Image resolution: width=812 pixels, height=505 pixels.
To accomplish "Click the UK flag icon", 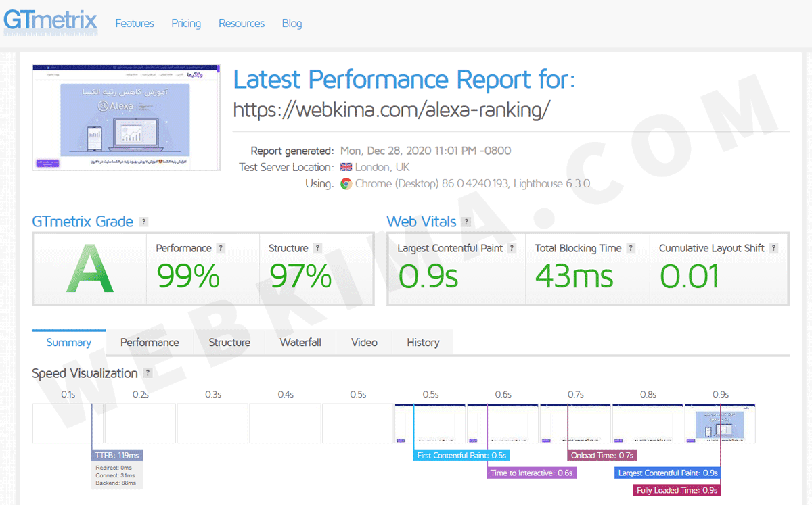I will pyautogui.click(x=346, y=167).
